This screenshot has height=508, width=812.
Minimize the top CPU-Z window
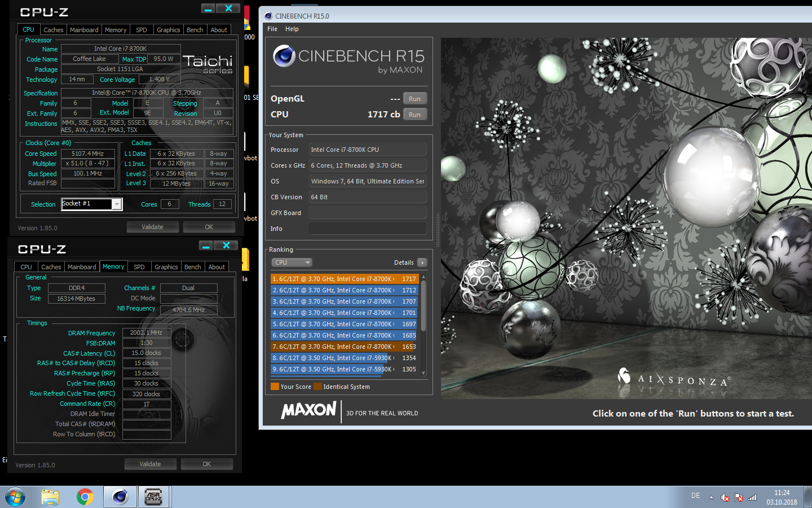tap(209, 8)
